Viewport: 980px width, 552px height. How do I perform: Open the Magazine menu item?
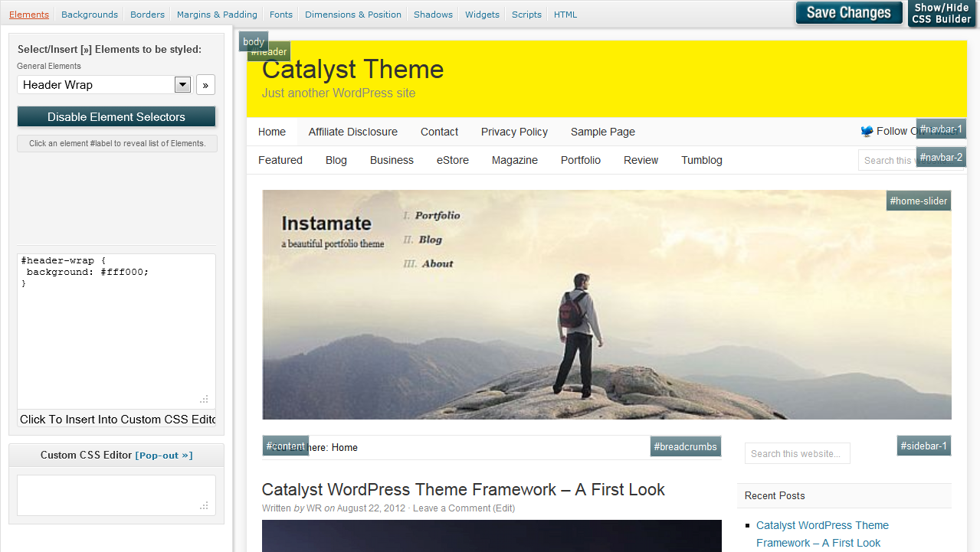[x=515, y=160]
